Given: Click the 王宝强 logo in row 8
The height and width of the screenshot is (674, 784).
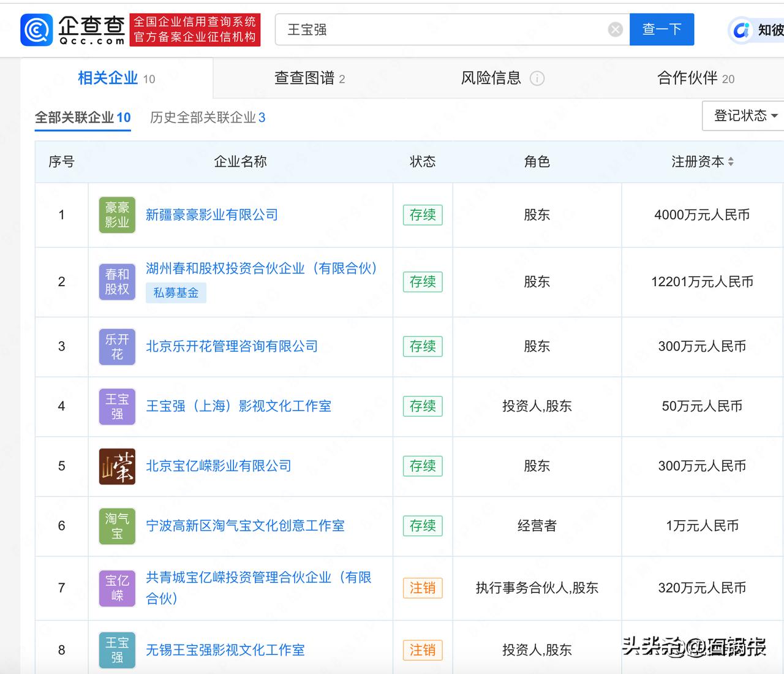Looking at the screenshot, I should [x=117, y=650].
